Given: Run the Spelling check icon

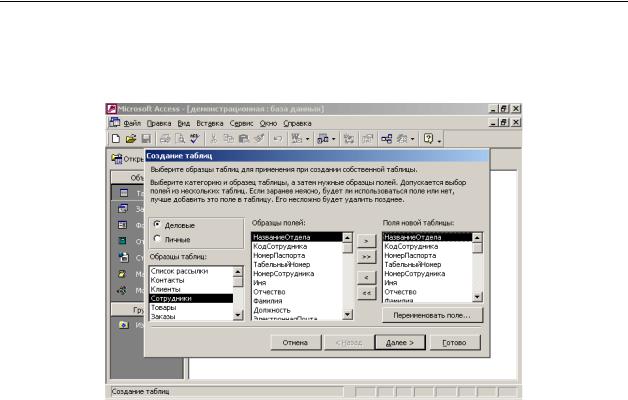Looking at the screenshot, I should 195,139.
